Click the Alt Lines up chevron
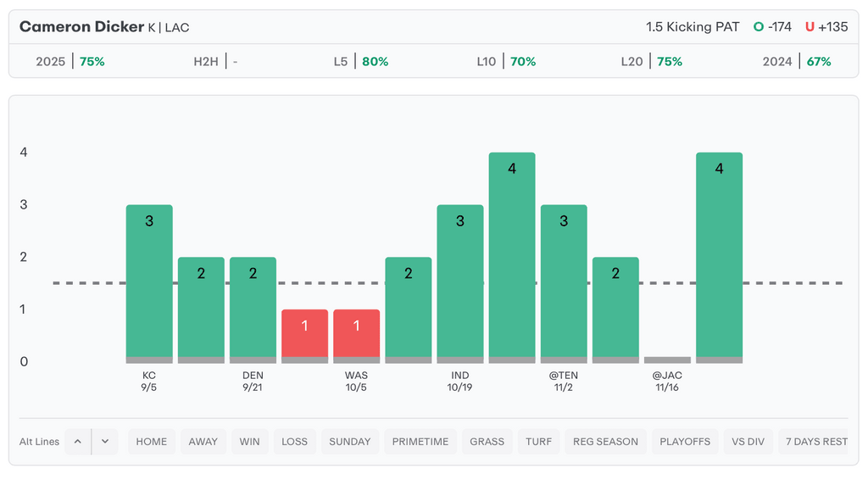The image size is (868, 485). pos(77,442)
